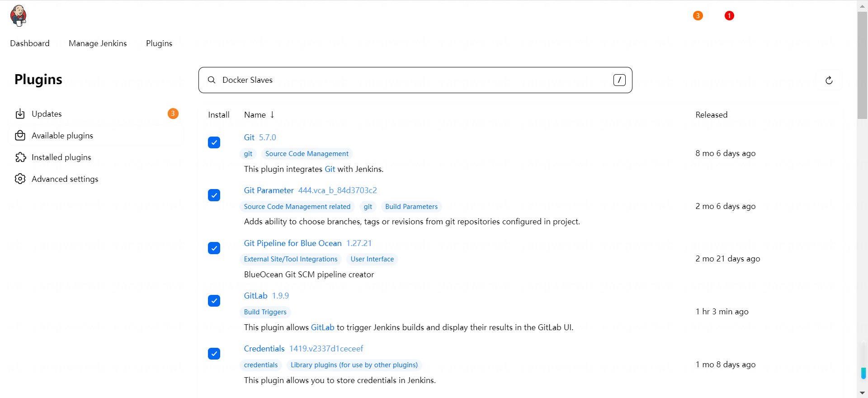Sort by the Released column header
This screenshot has height=398, width=868.
click(712, 115)
